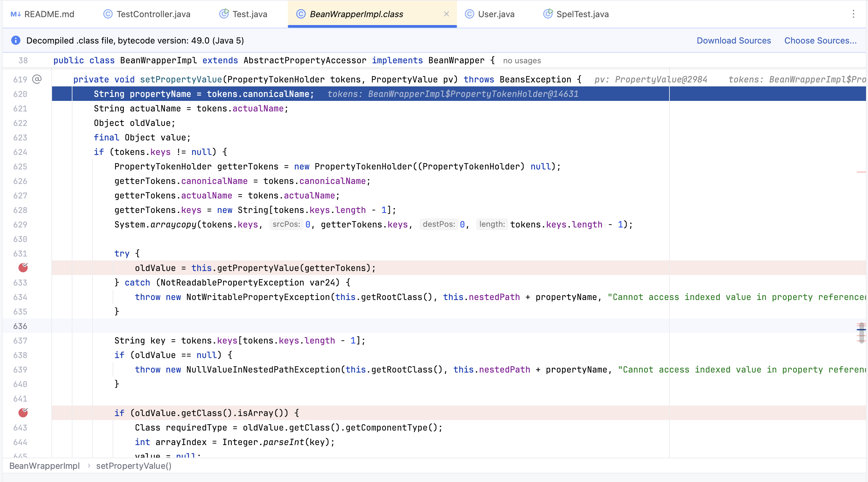Click the info icon in the decompiled banner
Screen dimensions: 868x482
pyautogui.click(x=15, y=41)
